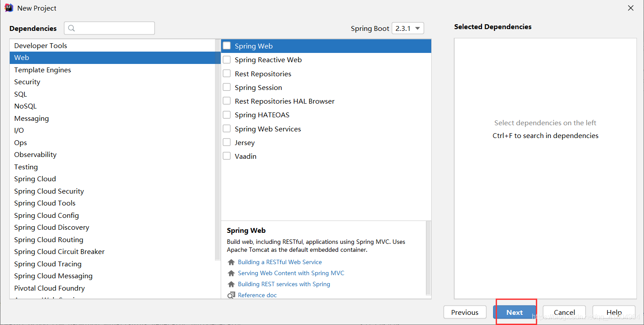The width and height of the screenshot is (644, 325).
Task: Select the Testing category
Action: pos(26,167)
